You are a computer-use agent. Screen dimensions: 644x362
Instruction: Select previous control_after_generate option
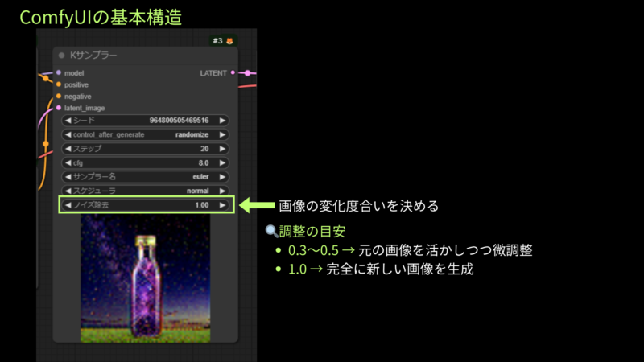coord(68,134)
